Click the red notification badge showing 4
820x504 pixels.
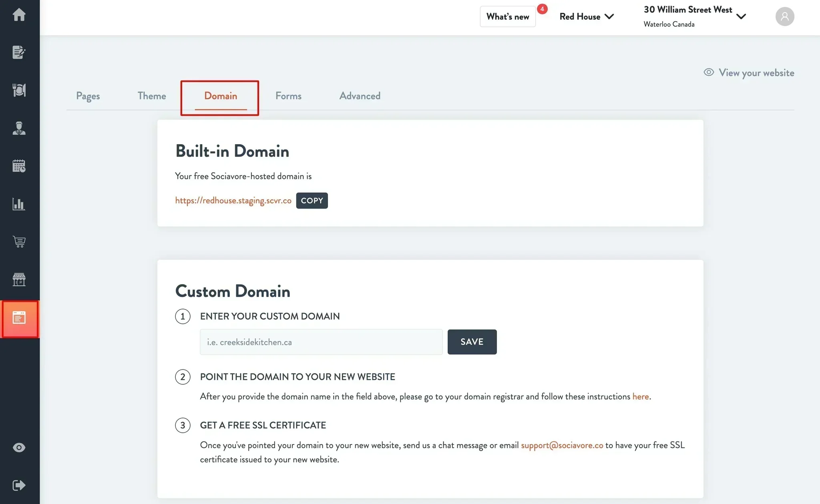point(542,9)
